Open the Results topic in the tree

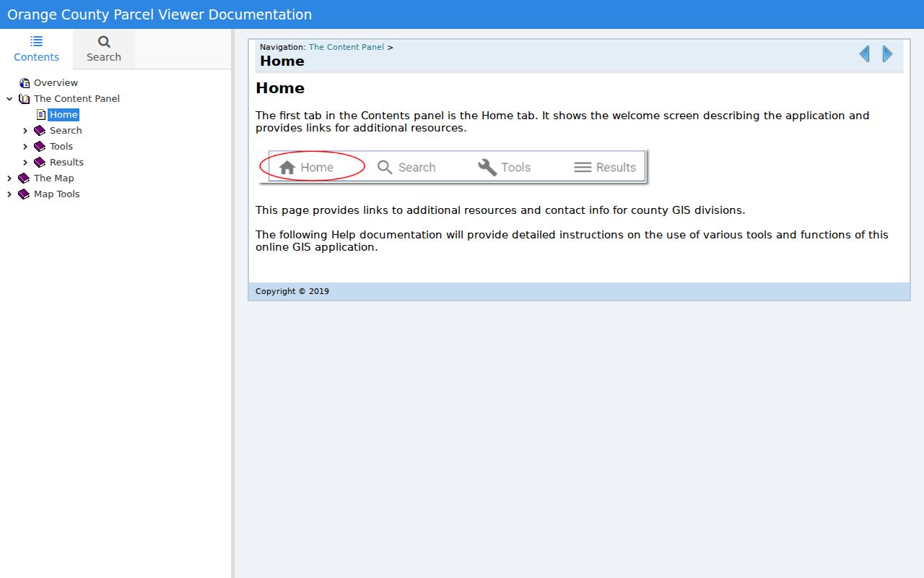pyautogui.click(x=66, y=163)
